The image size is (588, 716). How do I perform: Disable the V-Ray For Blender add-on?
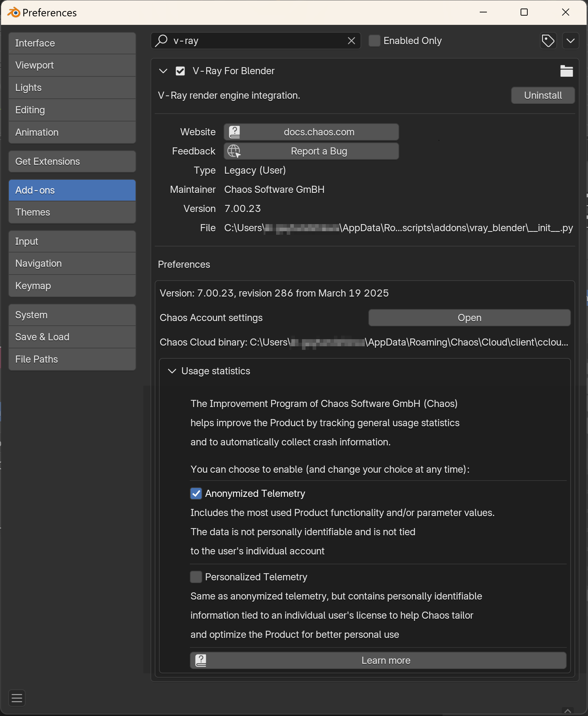coord(180,71)
